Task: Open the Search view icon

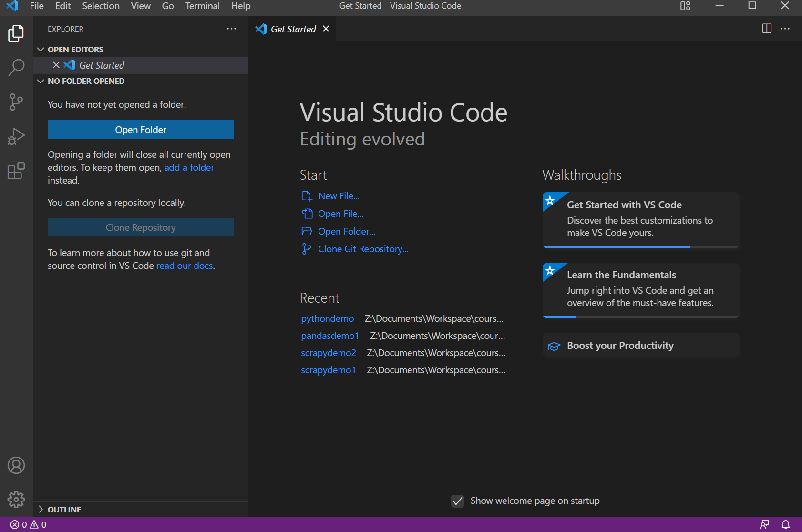Action: pyautogui.click(x=16, y=67)
